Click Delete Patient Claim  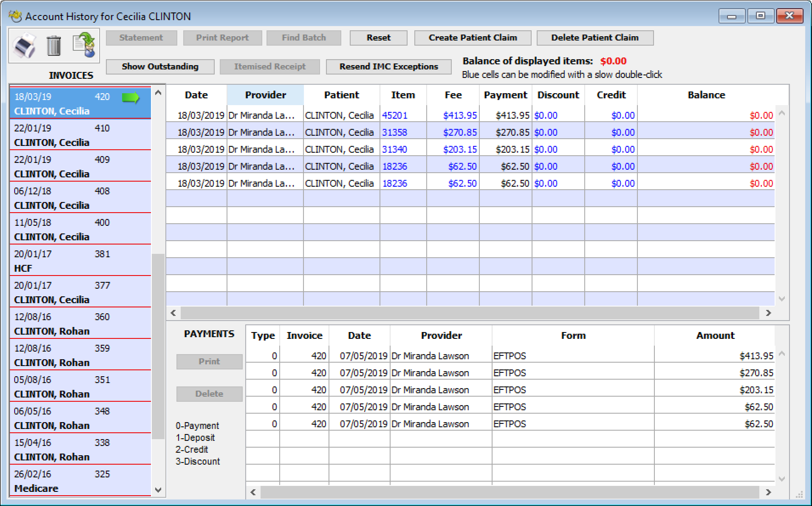(595, 38)
